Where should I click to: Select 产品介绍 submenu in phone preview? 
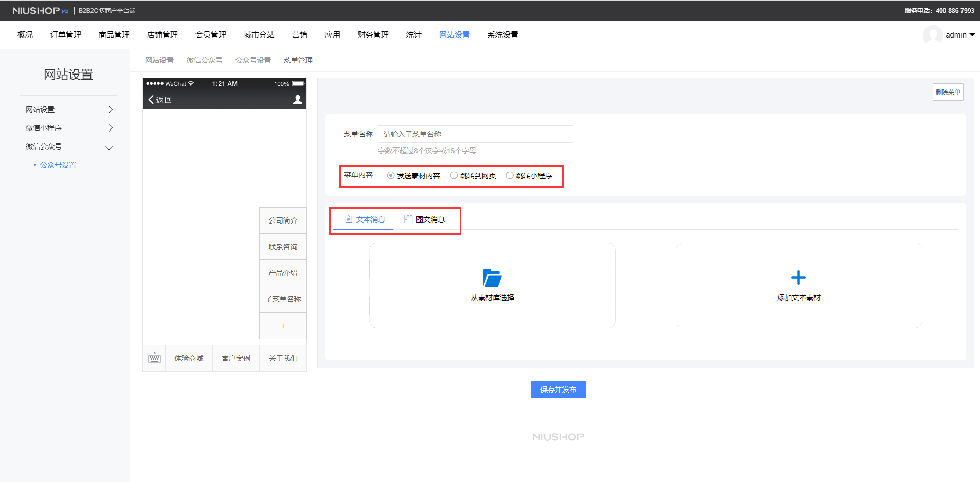pyautogui.click(x=283, y=273)
